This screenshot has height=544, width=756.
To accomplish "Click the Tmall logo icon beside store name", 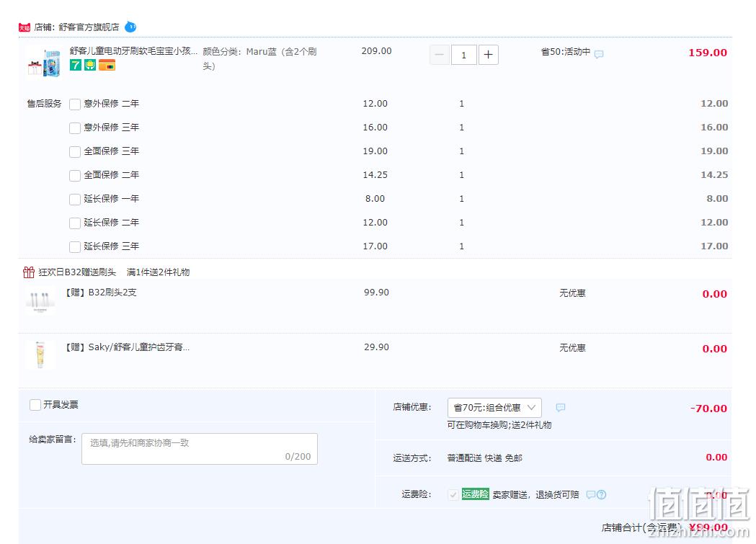I will click(x=24, y=27).
